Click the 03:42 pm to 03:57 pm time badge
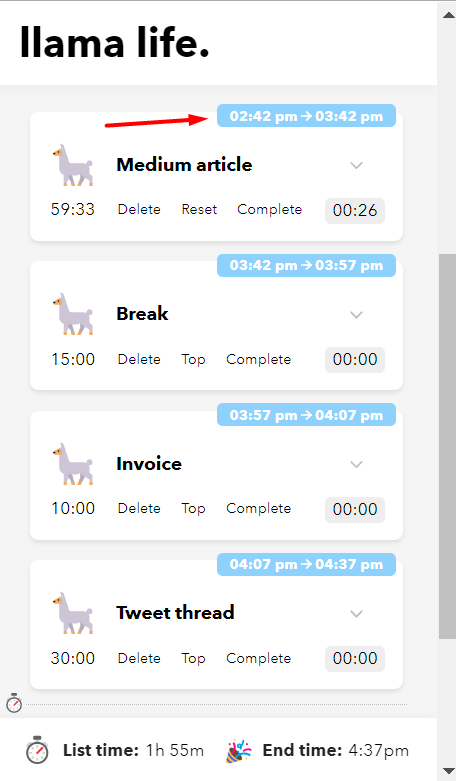 click(x=306, y=265)
